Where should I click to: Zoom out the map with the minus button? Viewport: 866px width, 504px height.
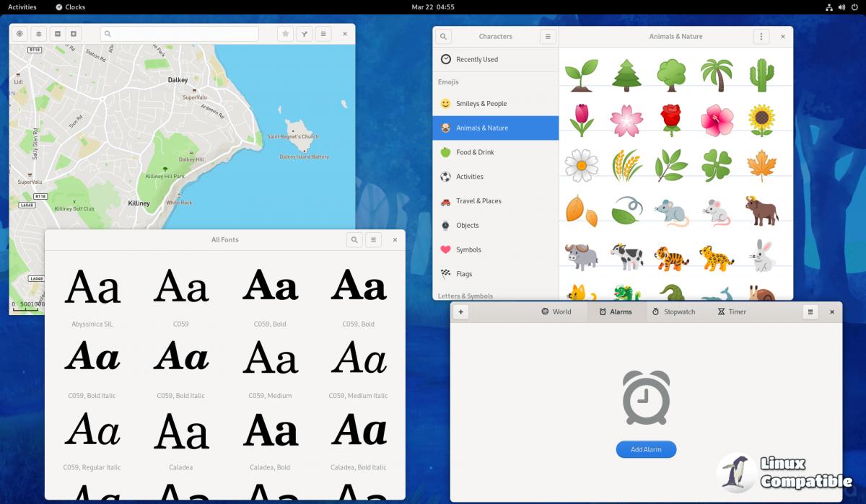58,34
